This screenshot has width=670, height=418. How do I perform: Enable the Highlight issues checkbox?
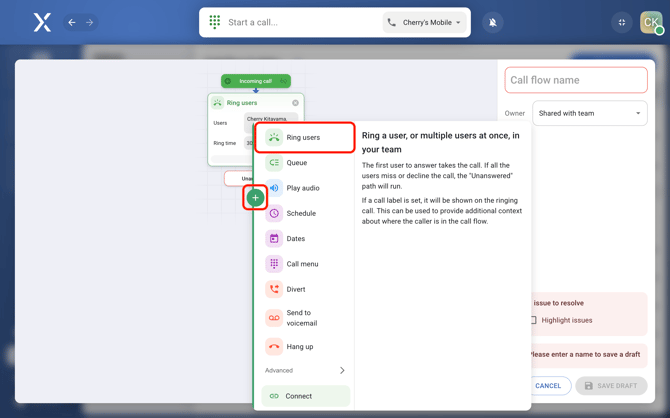[x=534, y=320]
